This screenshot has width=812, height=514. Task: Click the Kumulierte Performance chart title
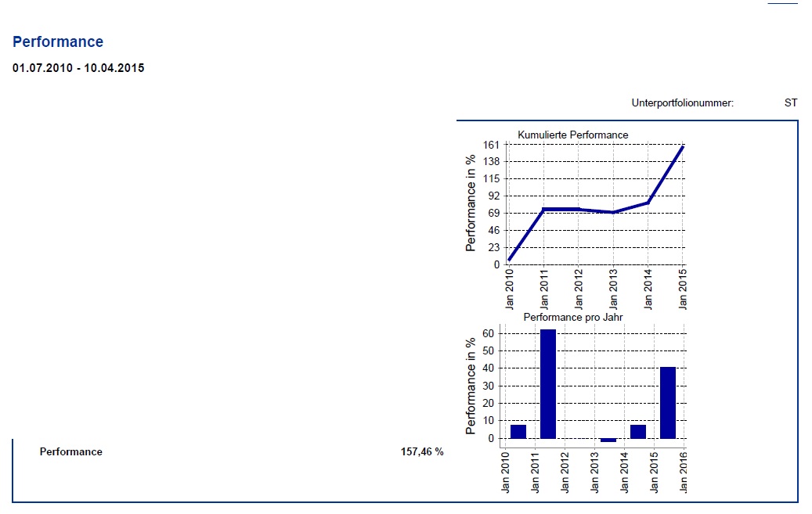(572, 135)
